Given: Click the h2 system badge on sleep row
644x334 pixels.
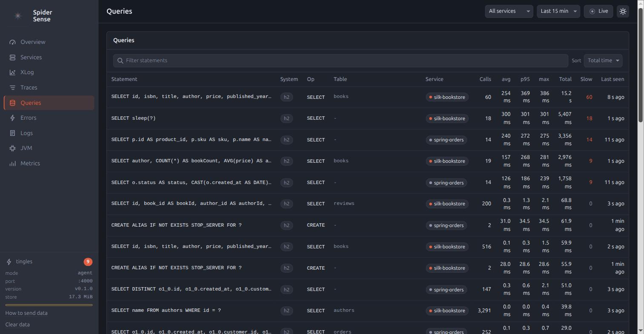Looking at the screenshot, I should [x=287, y=118].
